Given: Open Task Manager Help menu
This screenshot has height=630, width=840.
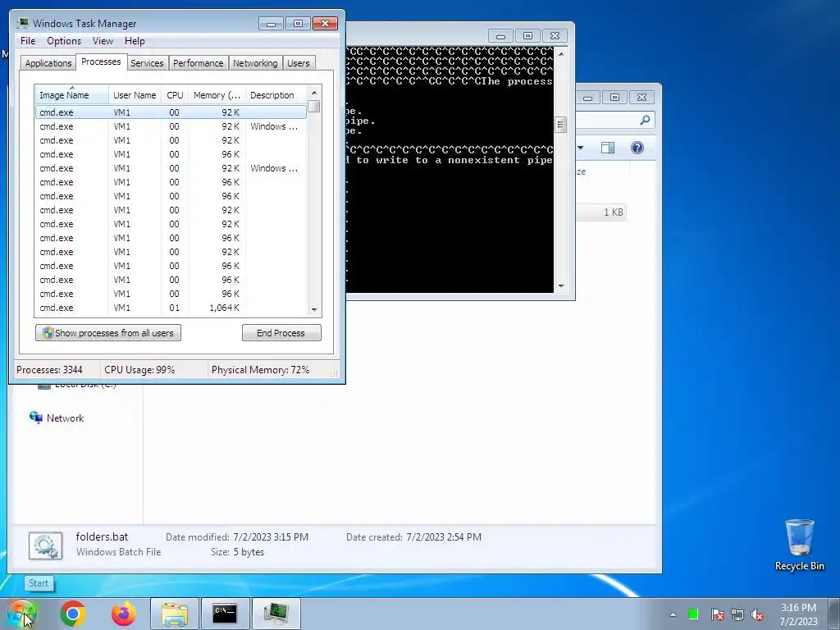Looking at the screenshot, I should click(135, 41).
